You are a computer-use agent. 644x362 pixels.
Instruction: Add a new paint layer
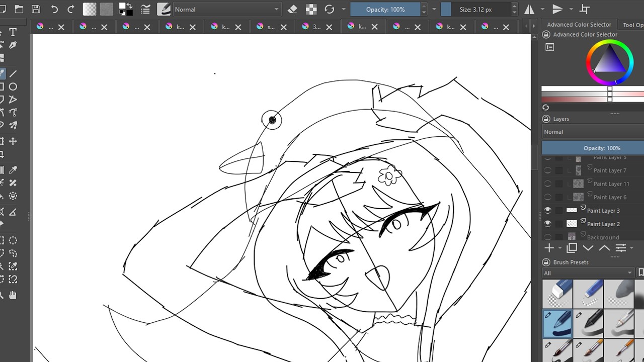(549, 248)
